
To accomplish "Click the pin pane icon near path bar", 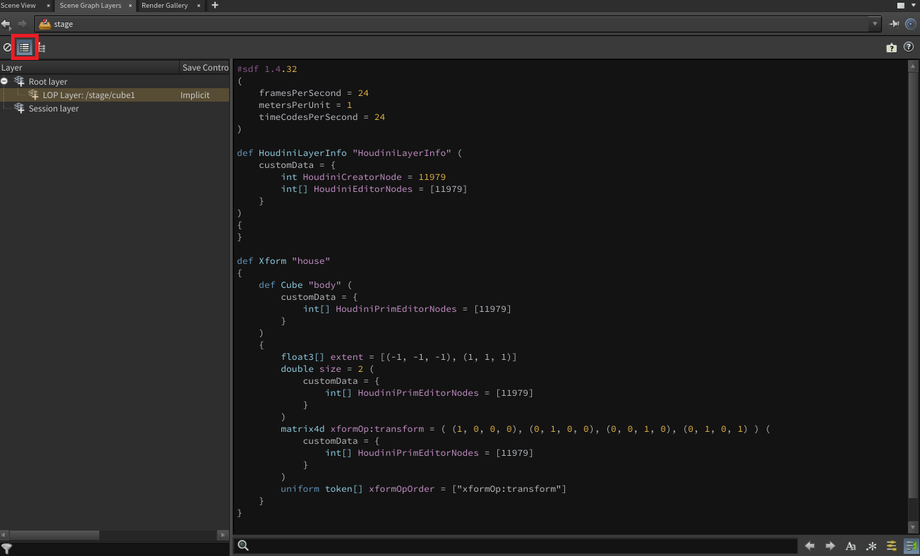I will (894, 24).
